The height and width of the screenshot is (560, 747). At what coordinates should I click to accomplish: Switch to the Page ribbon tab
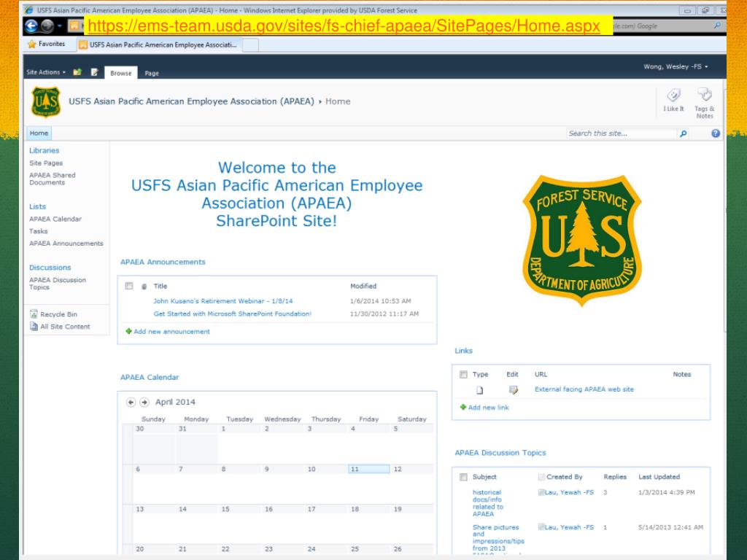coord(152,74)
